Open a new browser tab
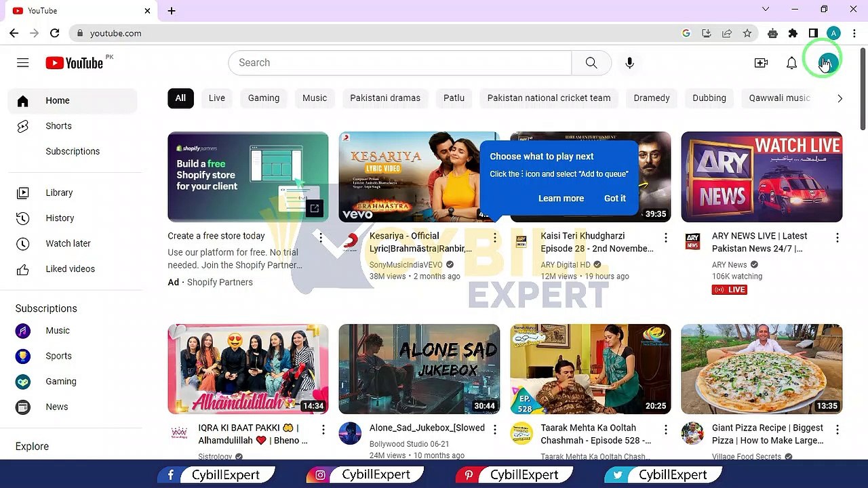 tap(172, 11)
